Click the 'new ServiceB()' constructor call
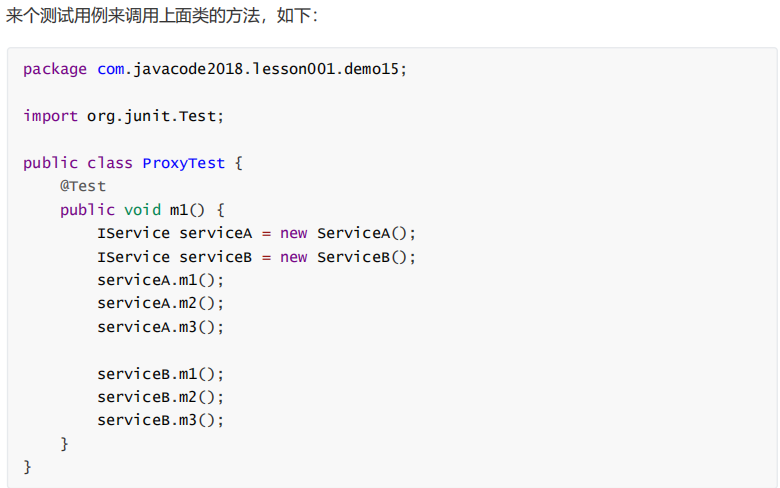Image resolution: width=780 pixels, height=488 pixels. (x=347, y=257)
